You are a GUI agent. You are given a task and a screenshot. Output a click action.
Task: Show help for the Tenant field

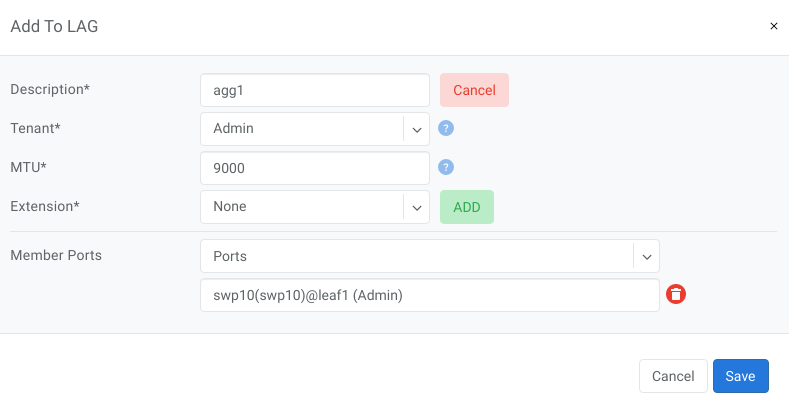point(447,128)
